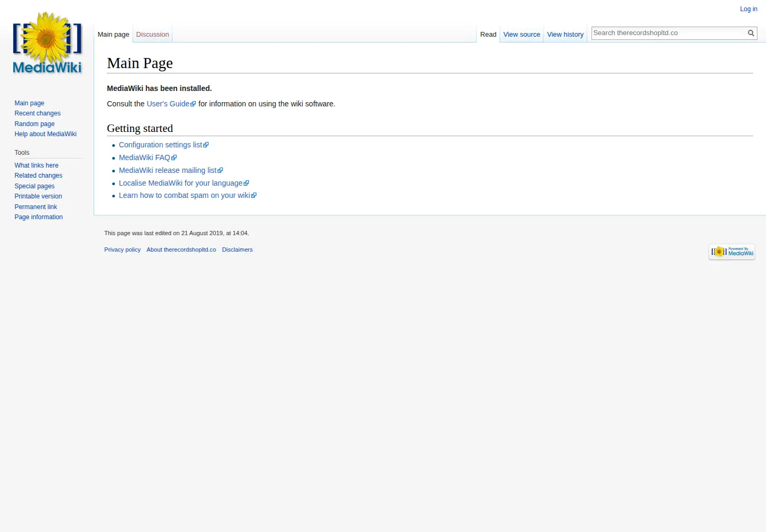Go to Main page in sidebar
766x532 pixels.
[x=29, y=103]
